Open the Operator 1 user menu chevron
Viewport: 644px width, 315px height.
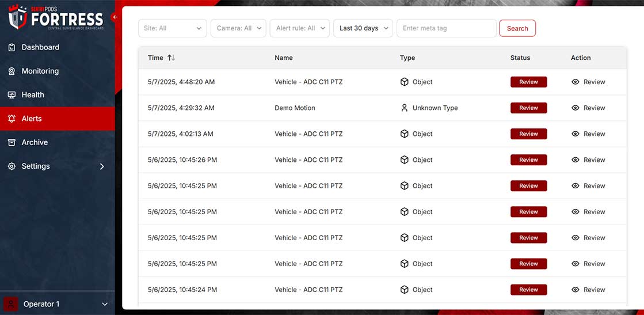tap(105, 304)
